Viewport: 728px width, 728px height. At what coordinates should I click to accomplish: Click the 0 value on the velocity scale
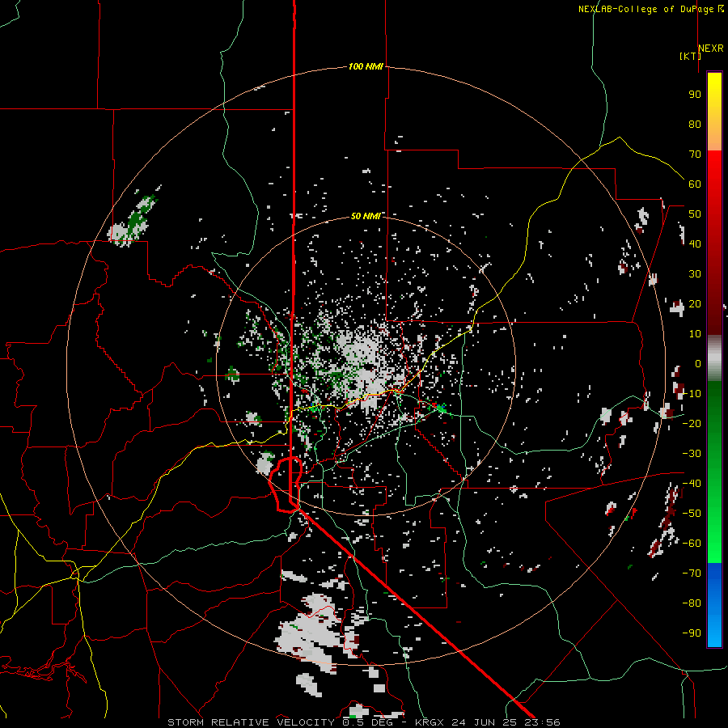coord(698,363)
